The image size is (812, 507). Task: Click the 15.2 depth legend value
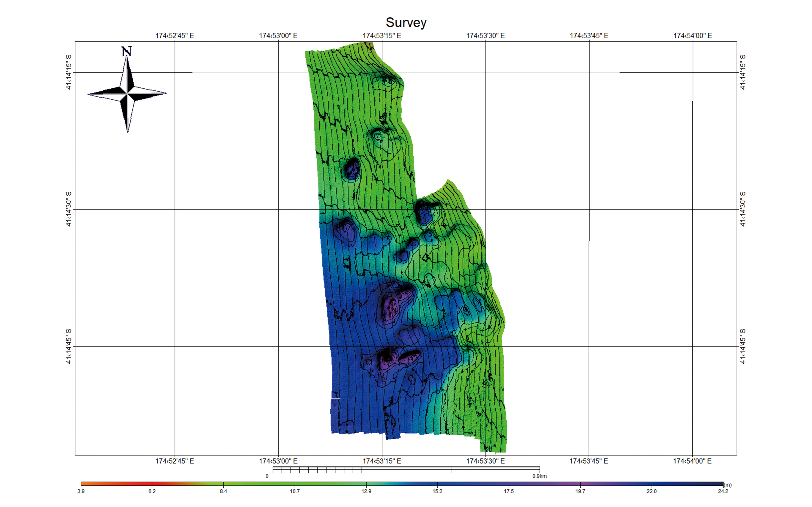coord(438,491)
